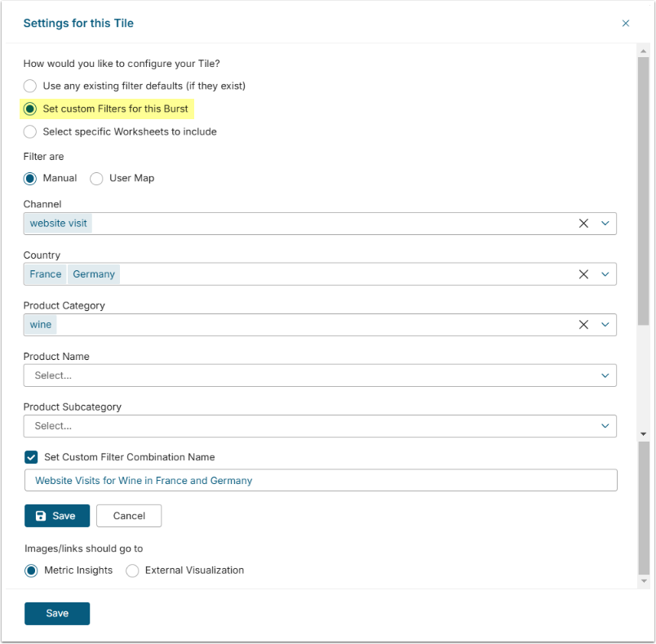
Task: Choose 'Select specific Worksheets to include' option
Action: tap(30, 131)
